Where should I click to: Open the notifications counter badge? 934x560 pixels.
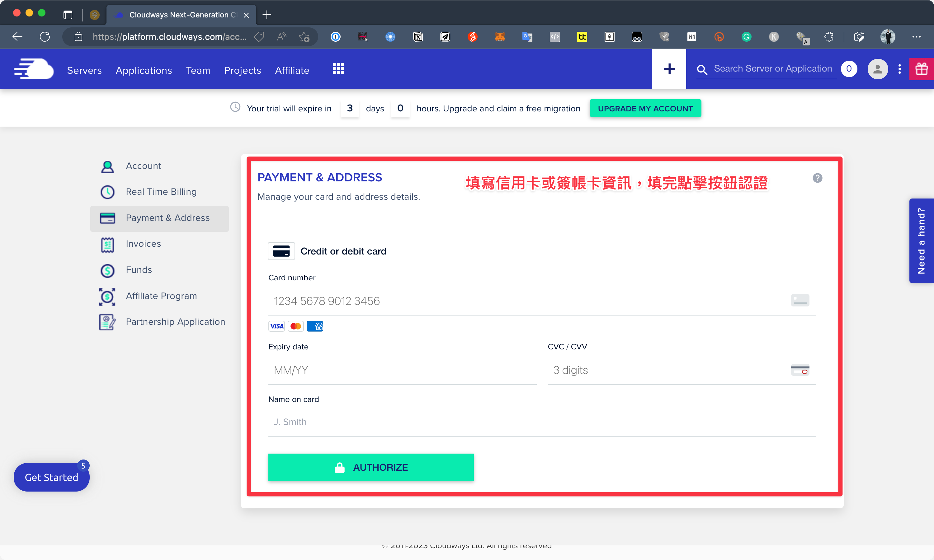point(849,69)
